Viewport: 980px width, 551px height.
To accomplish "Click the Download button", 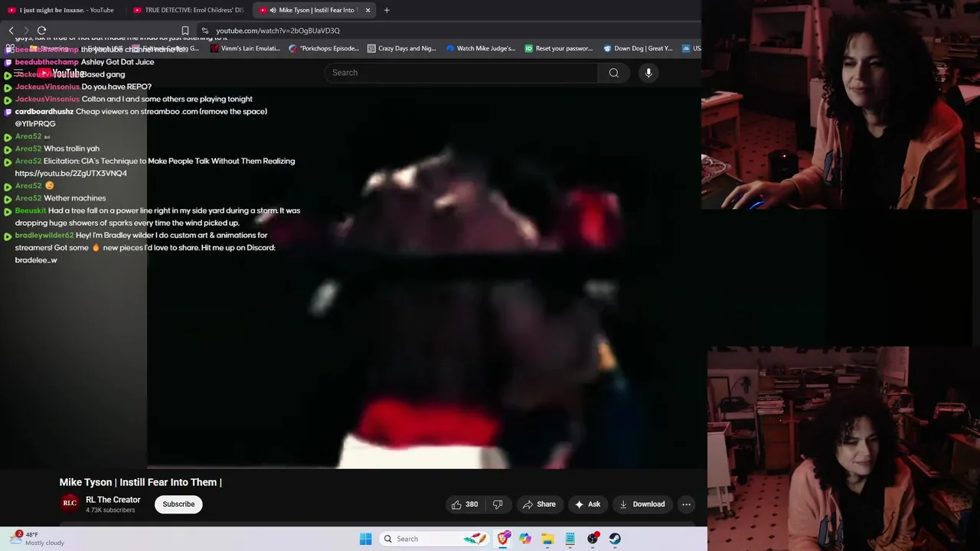I will pos(642,504).
